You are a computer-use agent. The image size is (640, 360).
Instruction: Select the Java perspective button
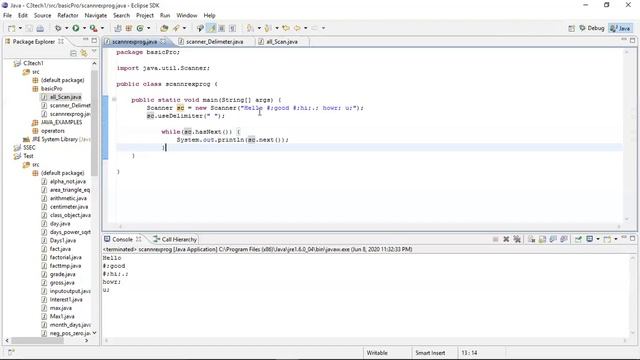tap(621, 28)
